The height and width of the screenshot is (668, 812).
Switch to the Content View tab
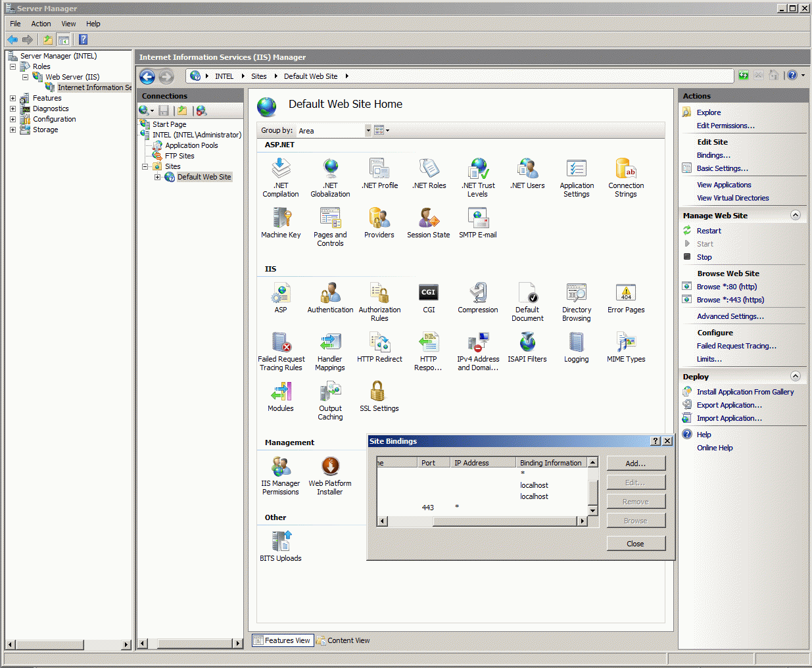(x=343, y=640)
